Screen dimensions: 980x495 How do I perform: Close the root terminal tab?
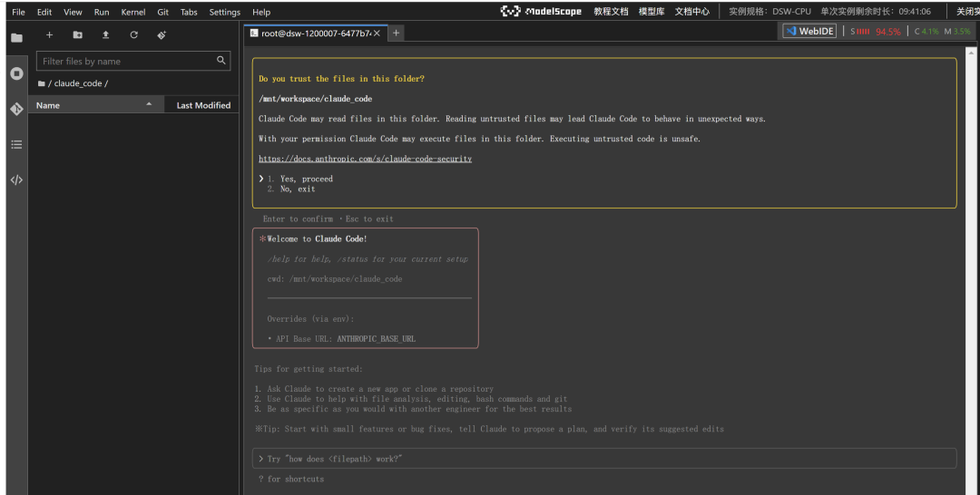click(377, 33)
